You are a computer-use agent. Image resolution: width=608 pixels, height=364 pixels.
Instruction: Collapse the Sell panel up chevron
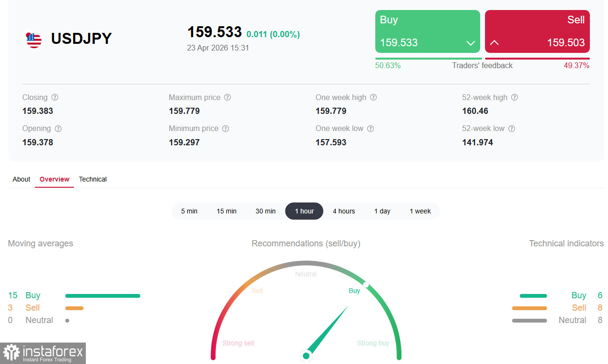pyautogui.click(x=495, y=43)
